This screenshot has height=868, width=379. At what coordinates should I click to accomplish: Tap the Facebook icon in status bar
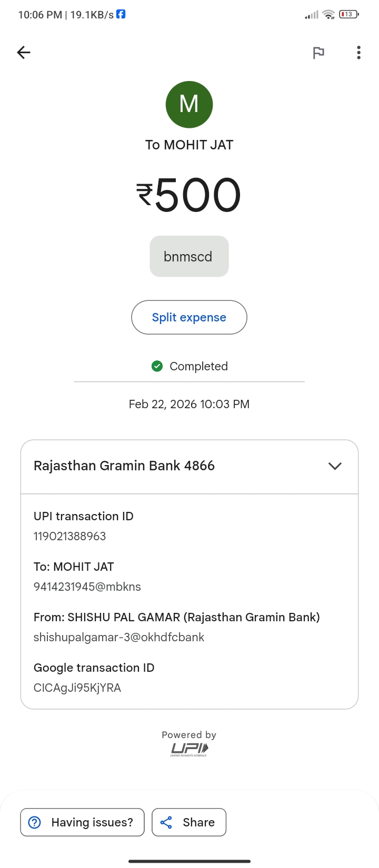coord(121,14)
